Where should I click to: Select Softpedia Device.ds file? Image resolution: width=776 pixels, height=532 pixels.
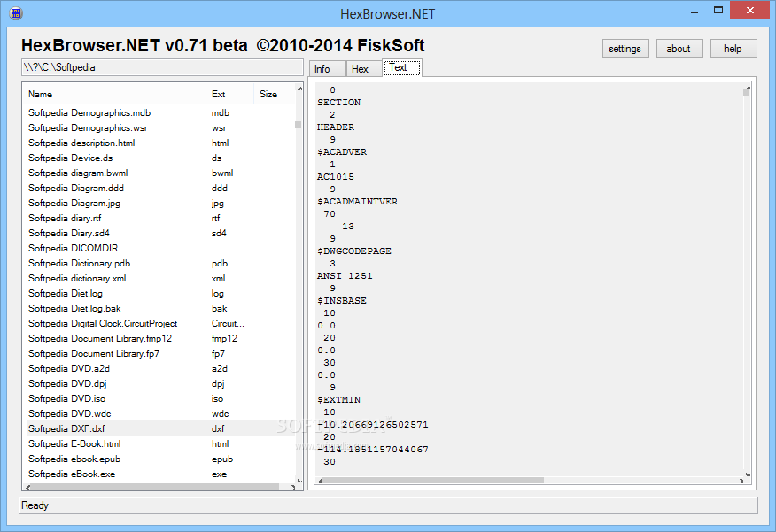(159, 158)
